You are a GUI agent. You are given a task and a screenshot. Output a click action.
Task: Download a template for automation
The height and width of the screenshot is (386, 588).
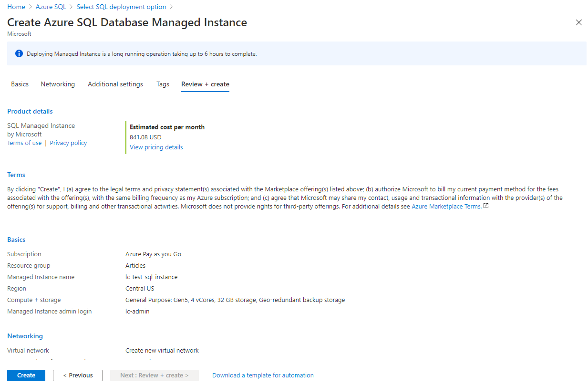pyautogui.click(x=263, y=375)
